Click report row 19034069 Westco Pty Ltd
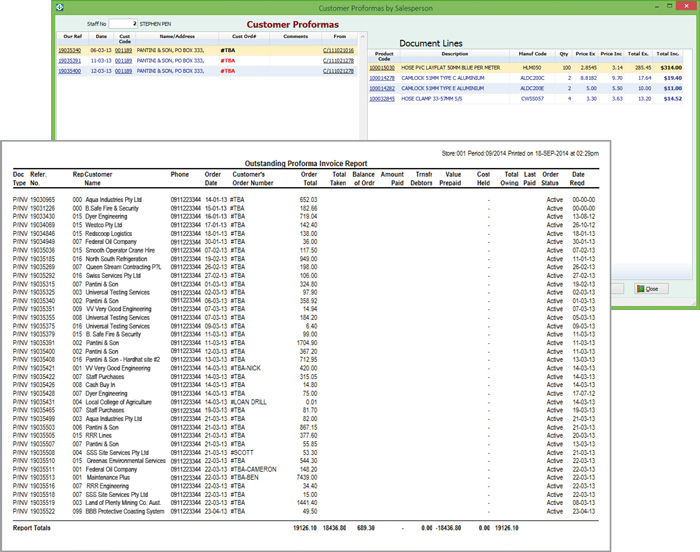The image size is (700, 552). [x=304, y=225]
